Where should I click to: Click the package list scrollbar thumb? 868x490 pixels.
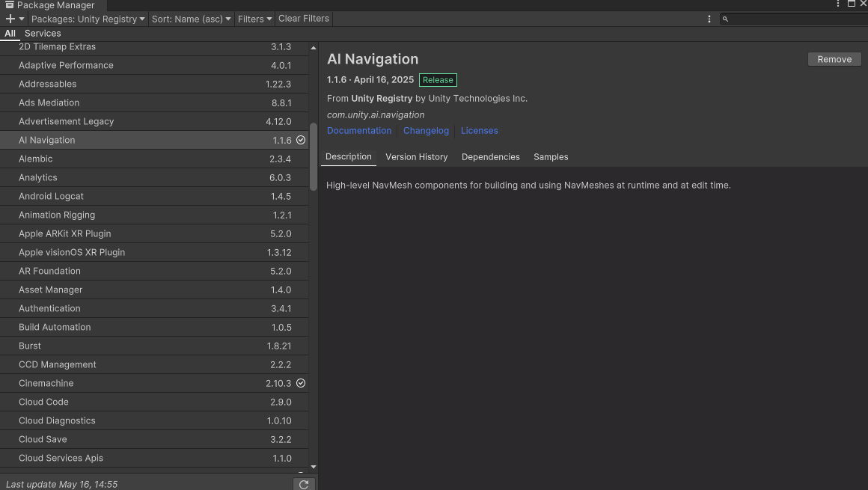[x=314, y=156]
